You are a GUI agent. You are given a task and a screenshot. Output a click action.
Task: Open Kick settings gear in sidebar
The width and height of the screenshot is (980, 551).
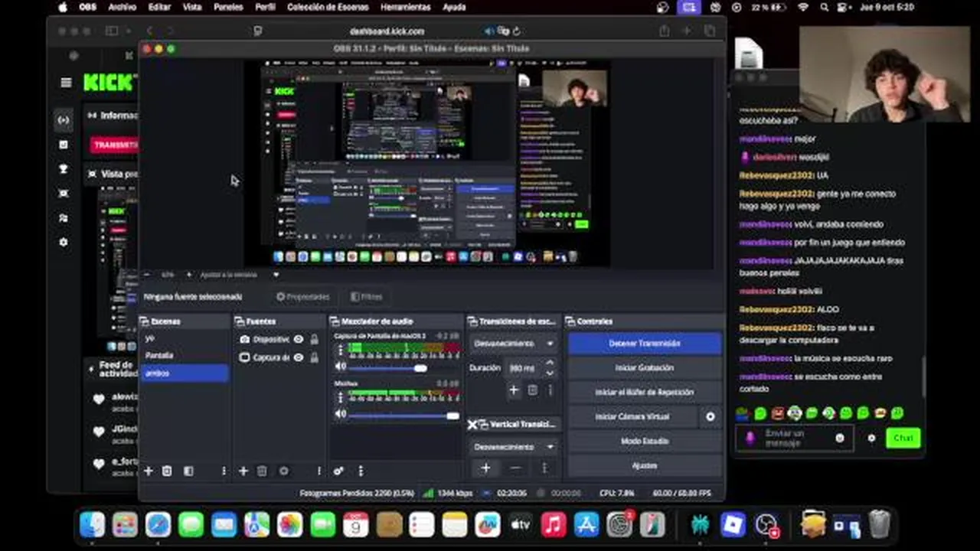[64, 242]
